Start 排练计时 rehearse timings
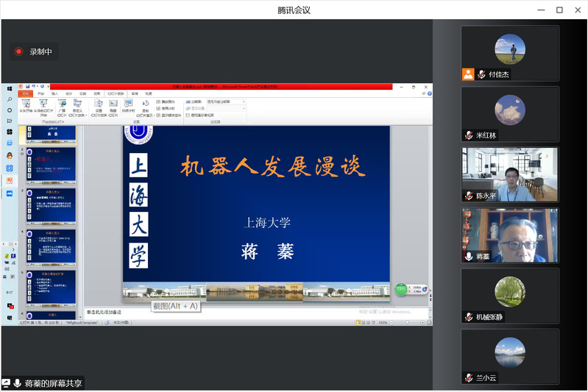This screenshot has width=588, height=392. (x=129, y=104)
